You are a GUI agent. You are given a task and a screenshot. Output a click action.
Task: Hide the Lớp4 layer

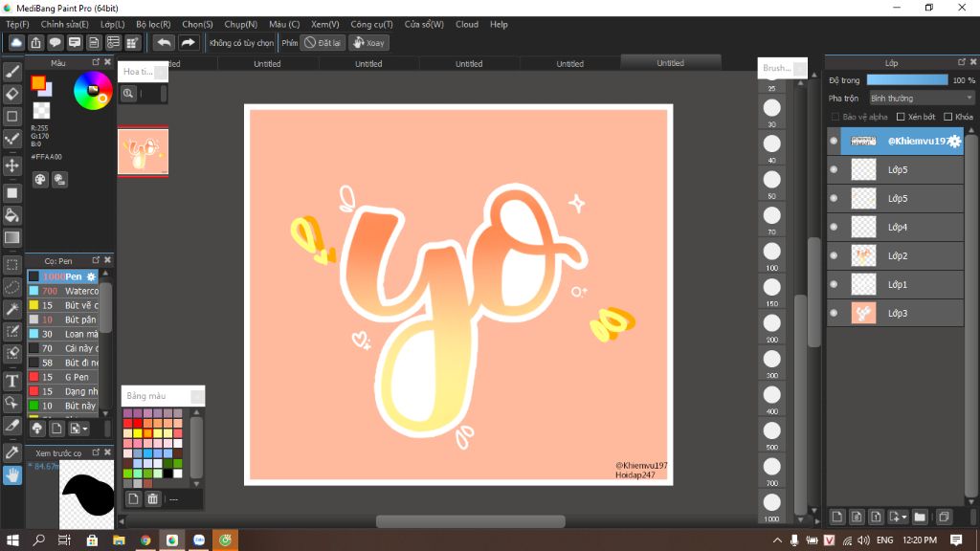tap(834, 227)
